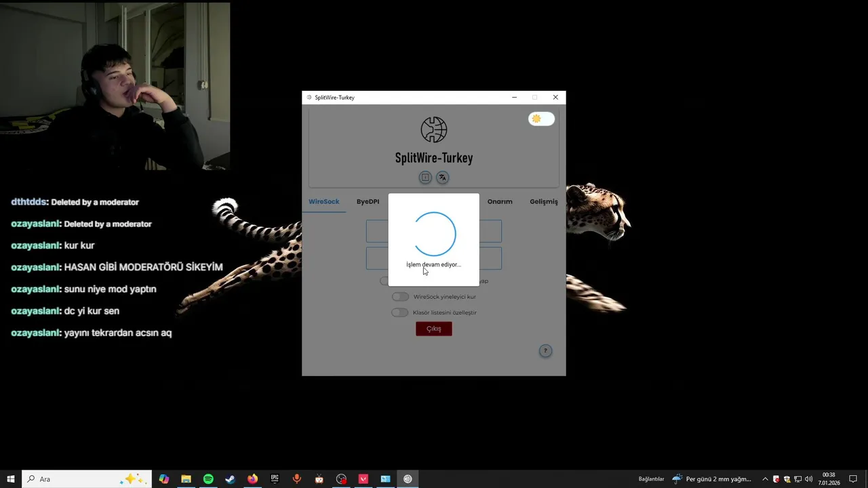Open File Explorer from taskbar
The height and width of the screenshot is (488, 868).
pos(186,479)
